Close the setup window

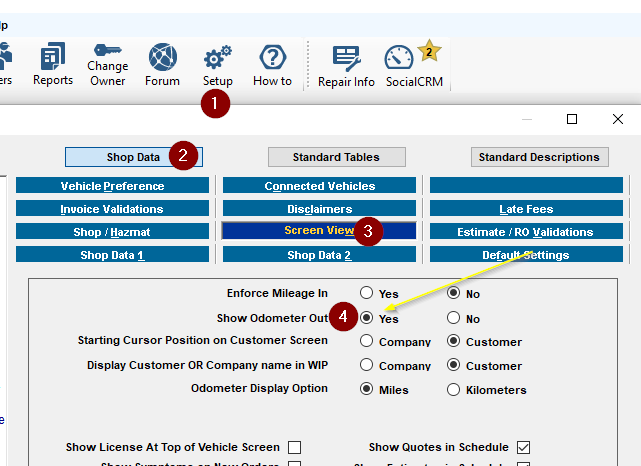618,119
